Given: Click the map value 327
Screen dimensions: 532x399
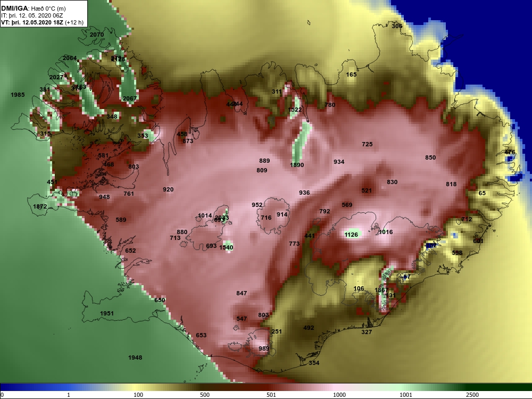Looking at the screenshot, I should [367, 332].
